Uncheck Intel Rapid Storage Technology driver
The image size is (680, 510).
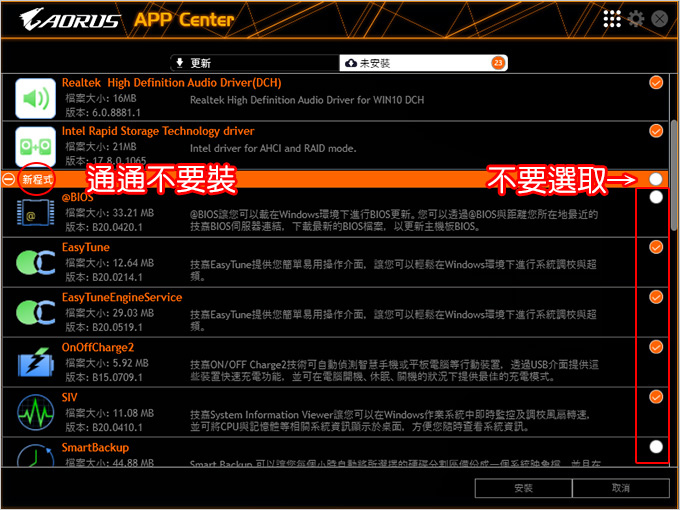point(656,131)
